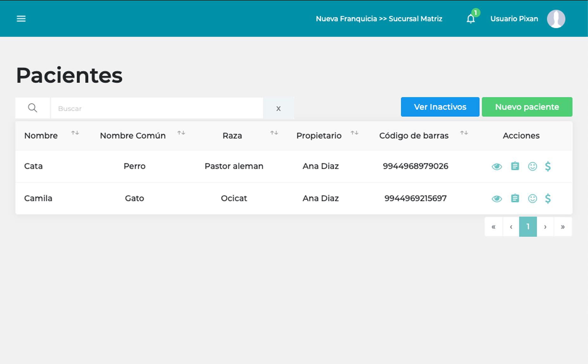Image resolution: width=588 pixels, height=364 pixels.
Task: Clear search with the x button
Action: [x=278, y=108]
